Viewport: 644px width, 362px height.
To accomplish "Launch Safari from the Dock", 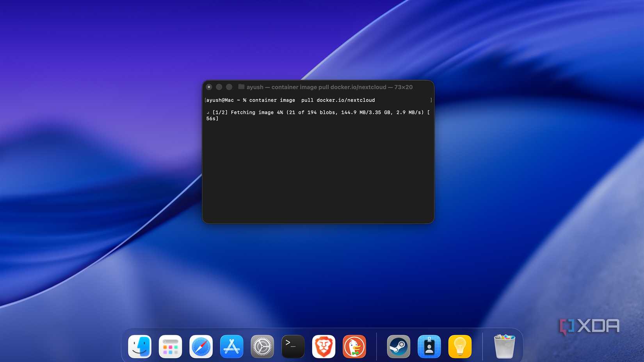I will [201, 346].
